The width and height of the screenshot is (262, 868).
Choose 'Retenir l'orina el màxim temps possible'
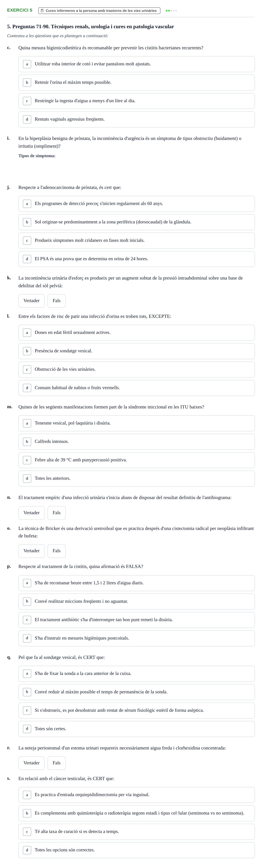click(136, 83)
